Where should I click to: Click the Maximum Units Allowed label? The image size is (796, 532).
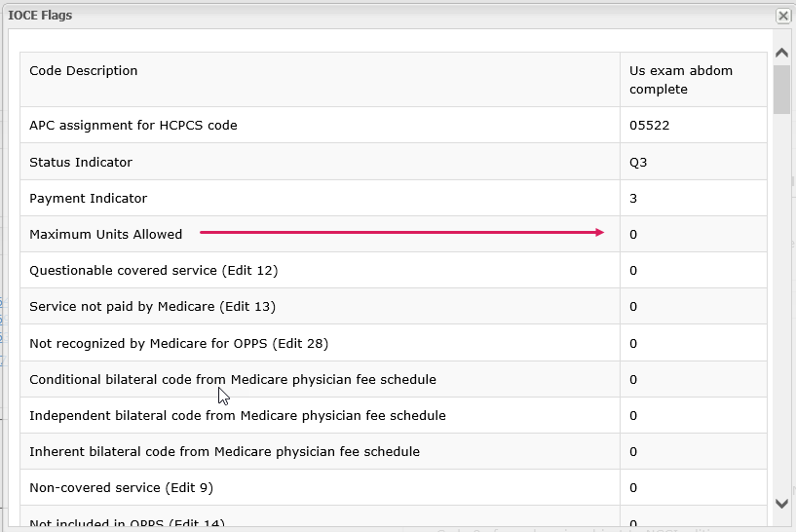(x=105, y=234)
